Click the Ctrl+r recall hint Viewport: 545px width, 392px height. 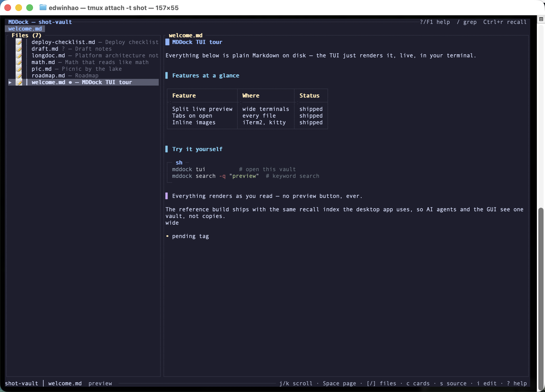505,22
